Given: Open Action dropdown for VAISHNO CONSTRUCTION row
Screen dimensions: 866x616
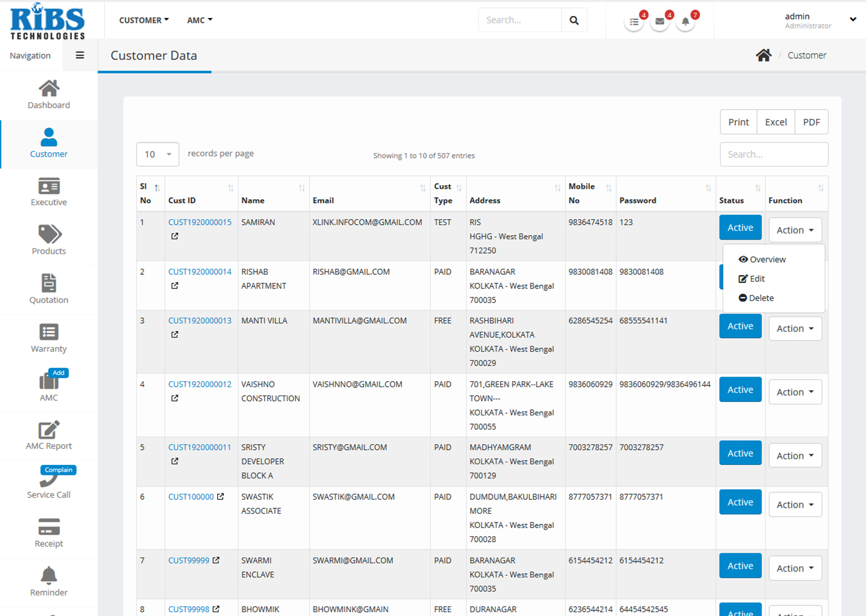Looking at the screenshot, I should point(795,393).
